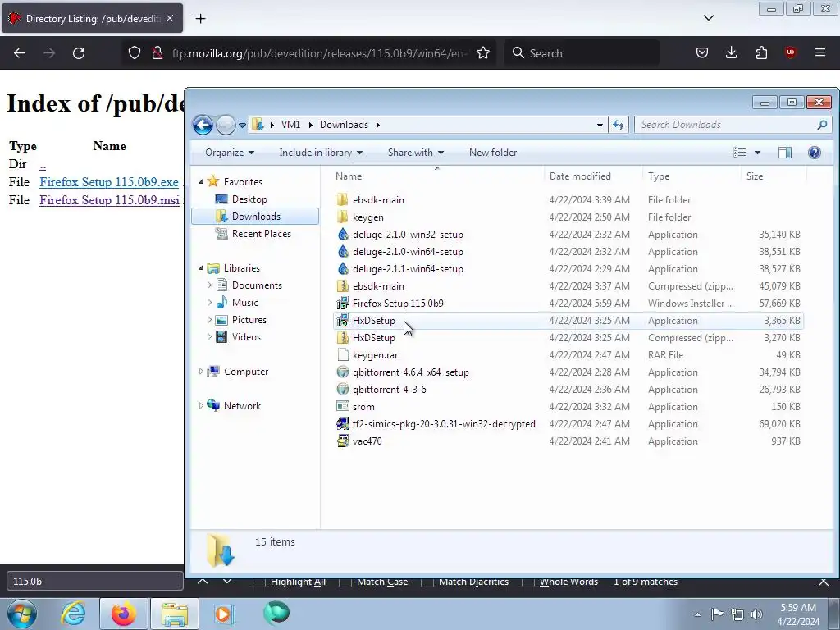The width and height of the screenshot is (840, 630).
Task: Click Firefox Setup 115.0b9.msi link
Action: (109, 200)
